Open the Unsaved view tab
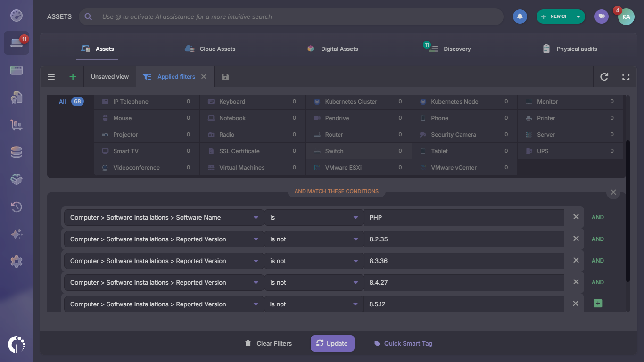The width and height of the screenshot is (644, 362). tap(110, 77)
